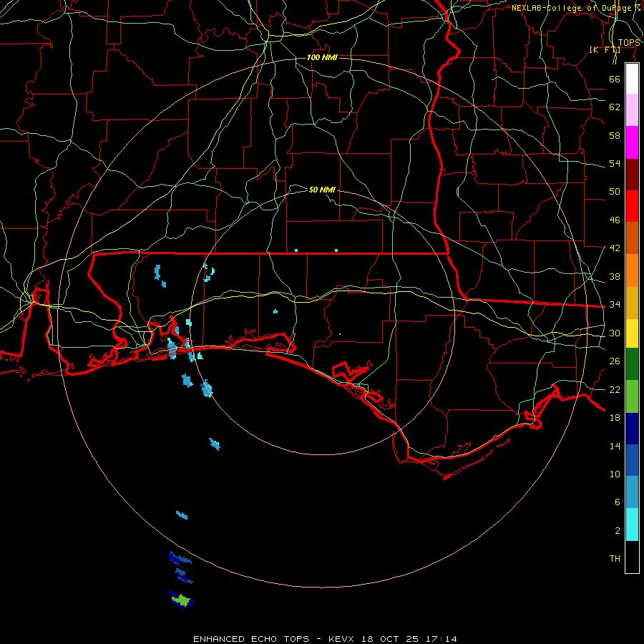The height and width of the screenshot is (644, 644).
Task: Select the light green legend band
Action: (632, 396)
